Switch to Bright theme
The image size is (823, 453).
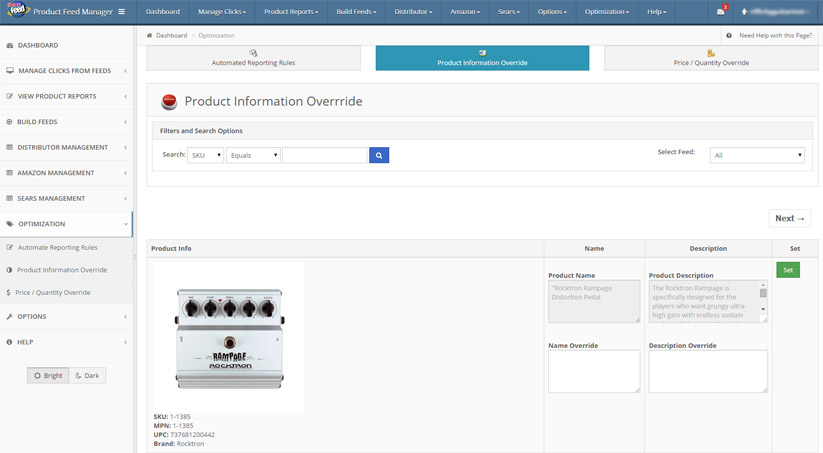48,376
